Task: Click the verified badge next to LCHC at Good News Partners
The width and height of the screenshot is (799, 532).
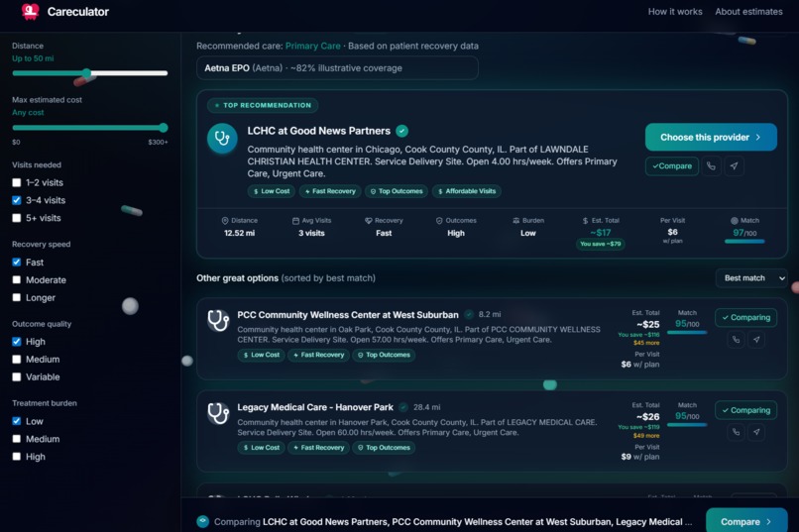Action: point(402,132)
